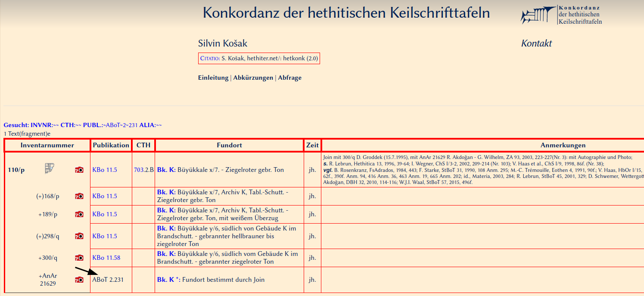Click the camera icon for 110/p

[79, 170]
